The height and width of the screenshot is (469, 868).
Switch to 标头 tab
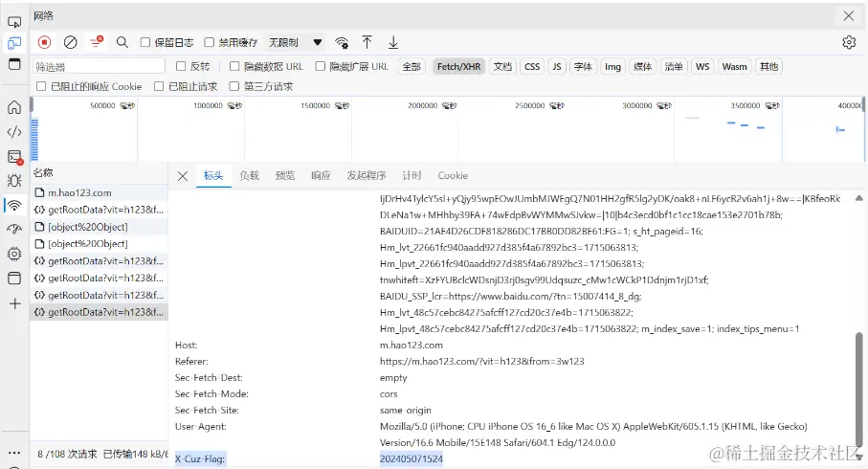click(213, 175)
